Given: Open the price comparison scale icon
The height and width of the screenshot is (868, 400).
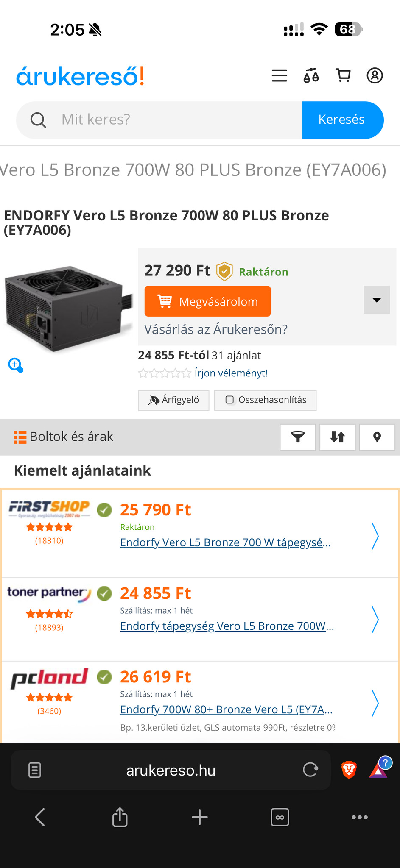Looking at the screenshot, I should coord(311,76).
